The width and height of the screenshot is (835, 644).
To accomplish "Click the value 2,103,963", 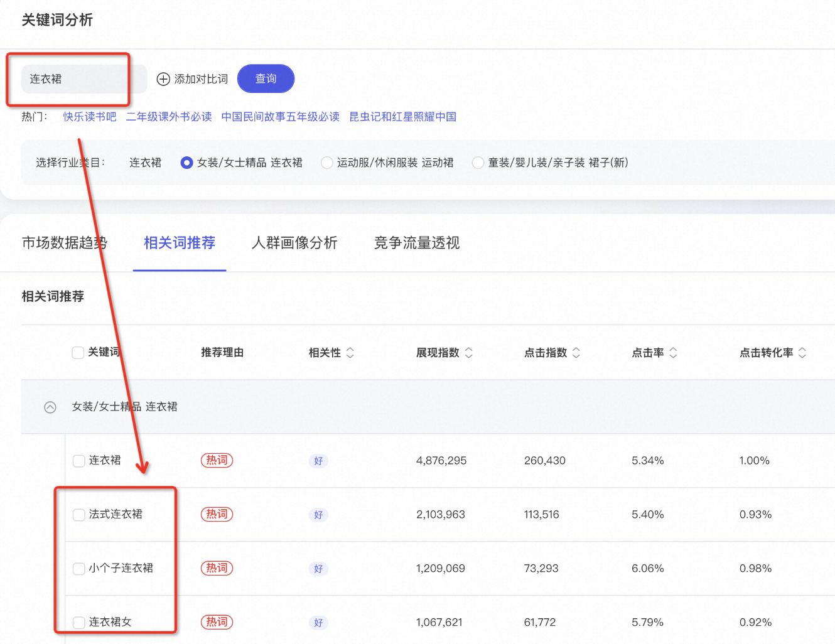I will point(441,515).
